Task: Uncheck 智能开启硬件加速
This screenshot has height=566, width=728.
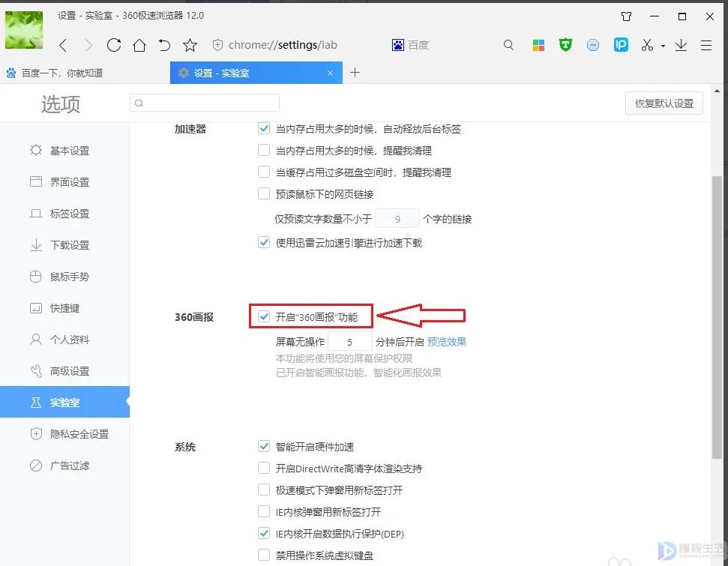Action: point(264,447)
